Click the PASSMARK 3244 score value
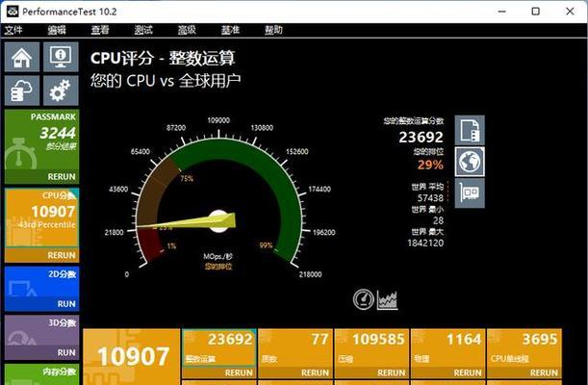The height and width of the screenshot is (385, 588). click(x=58, y=133)
